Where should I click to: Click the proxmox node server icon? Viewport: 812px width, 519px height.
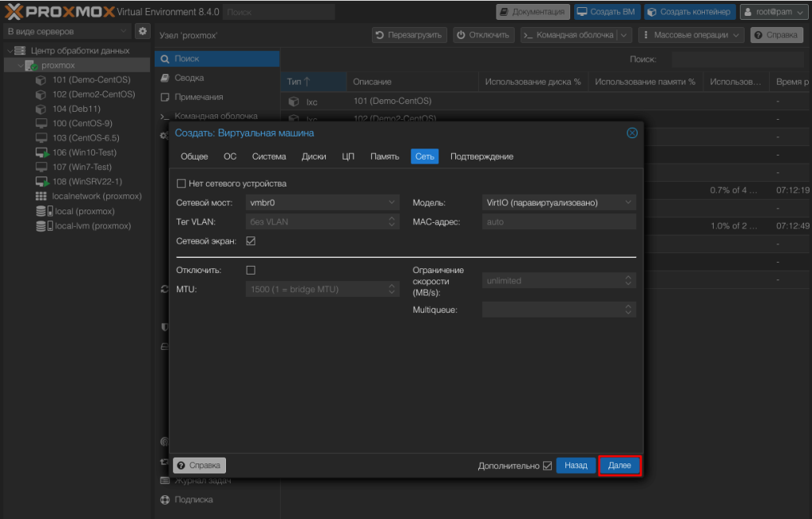coord(31,65)
